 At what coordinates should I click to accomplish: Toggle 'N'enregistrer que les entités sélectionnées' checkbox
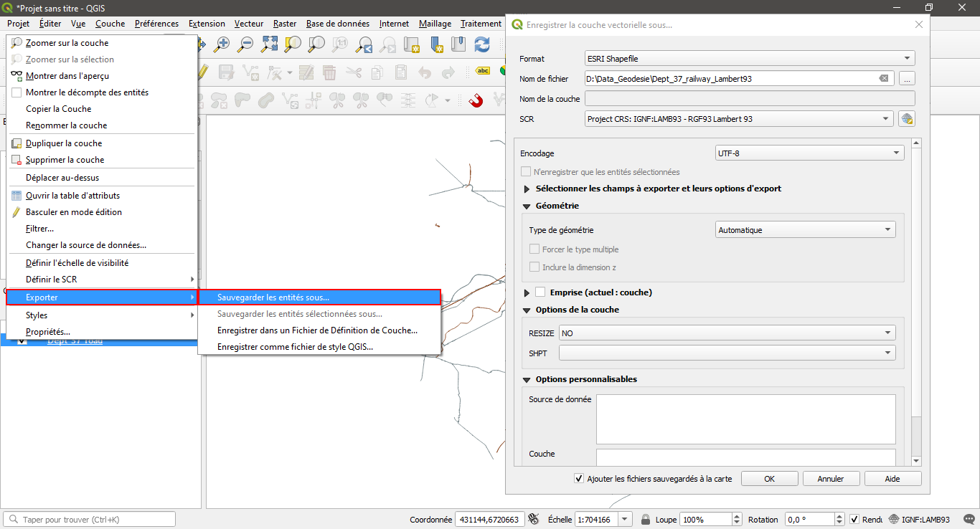[526, 172]
